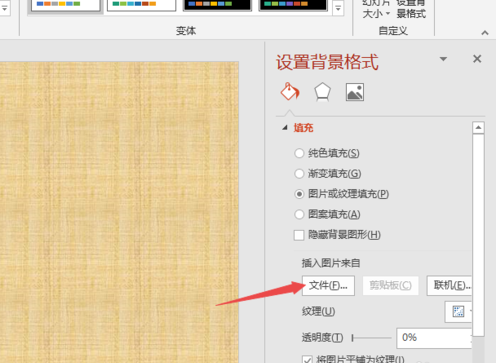Open the 纹理(U) texture picker dropdown
Viewport: 498px width, 363px height.
pos(459,312)
